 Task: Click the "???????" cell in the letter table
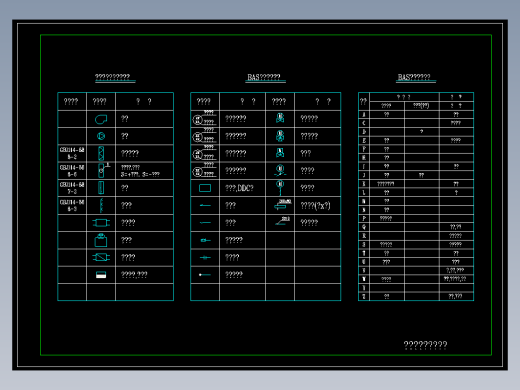pos(386,184)
